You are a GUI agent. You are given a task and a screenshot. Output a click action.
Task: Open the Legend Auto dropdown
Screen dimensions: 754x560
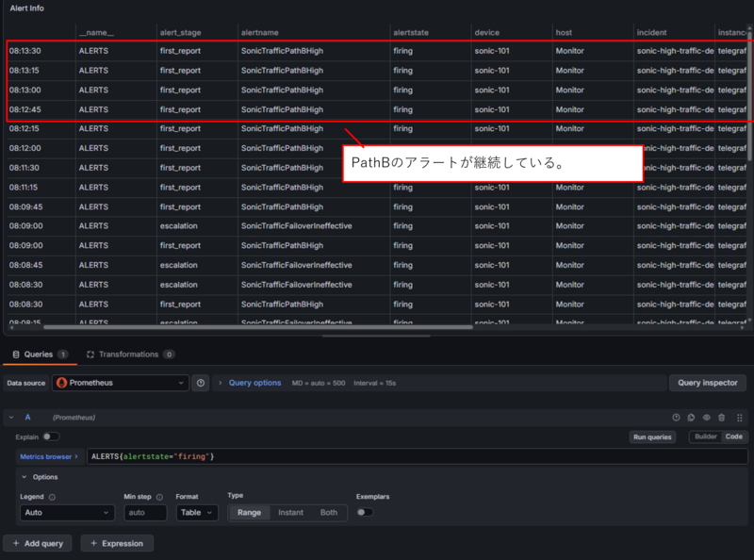[67, 513]
